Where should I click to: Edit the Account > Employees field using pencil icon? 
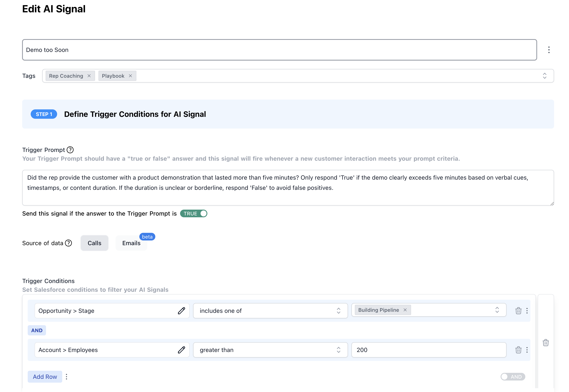(182, 350)
